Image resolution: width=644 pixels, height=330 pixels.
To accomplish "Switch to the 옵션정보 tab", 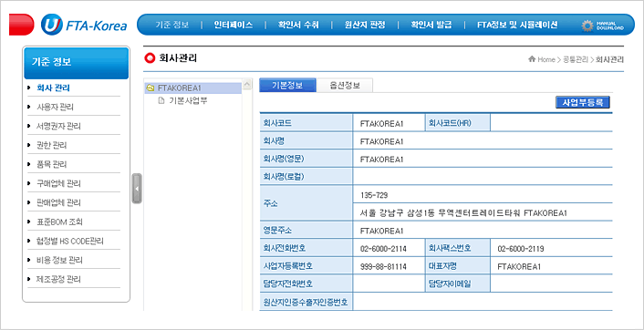I will [x=345, y=86].
